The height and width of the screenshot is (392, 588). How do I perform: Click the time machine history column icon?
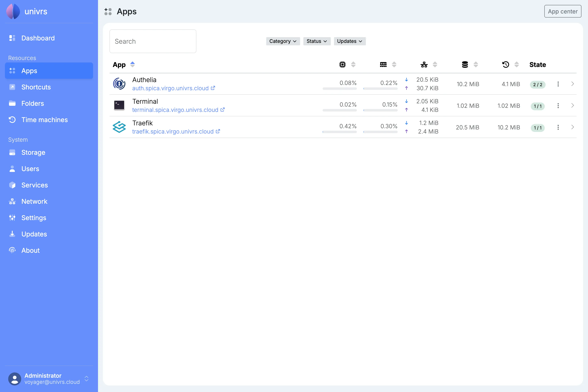point(506,65)
